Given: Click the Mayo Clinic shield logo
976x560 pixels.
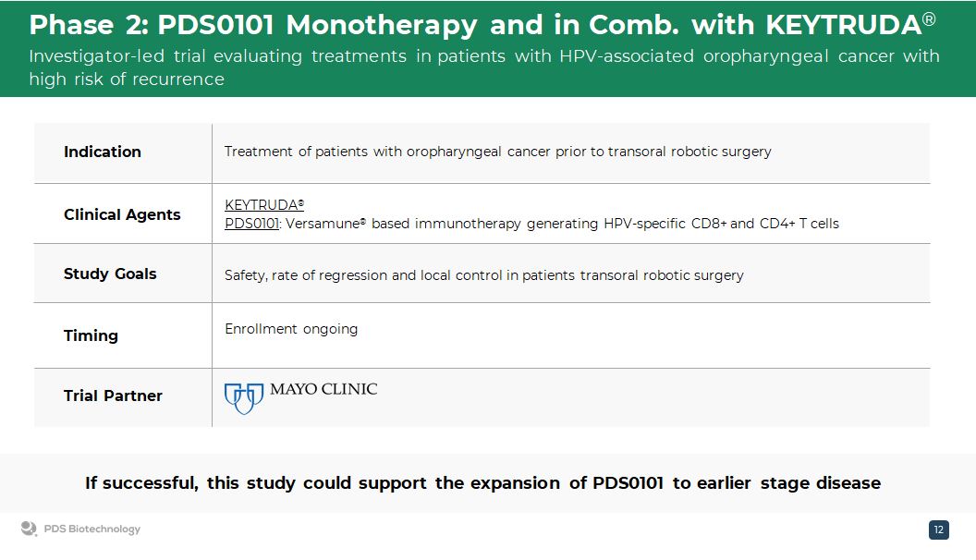Looking at the screenshot, I should point(243,398).
